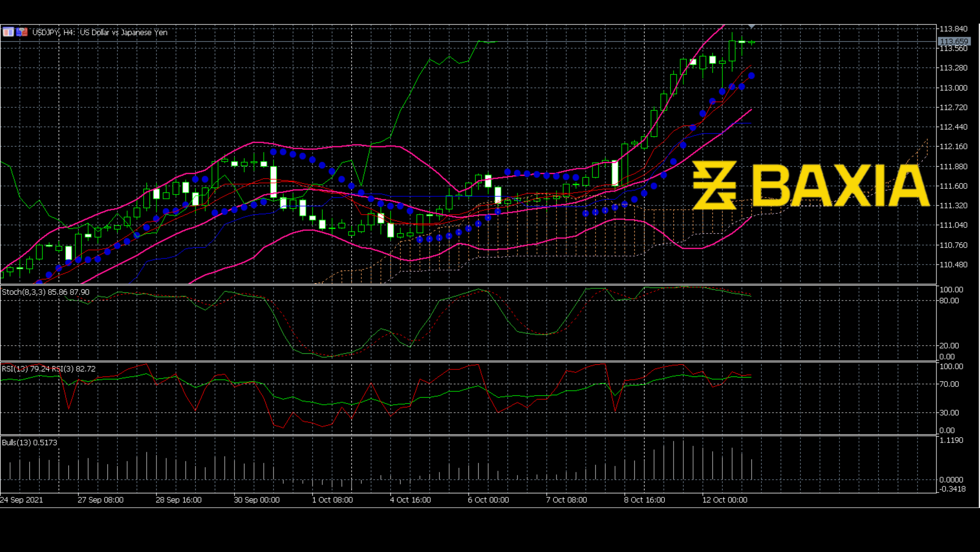The height and width of the screenshot is (552, 980).
Task: Click the 12 Oct 00:00 timeline label
Action: point(725,500)
